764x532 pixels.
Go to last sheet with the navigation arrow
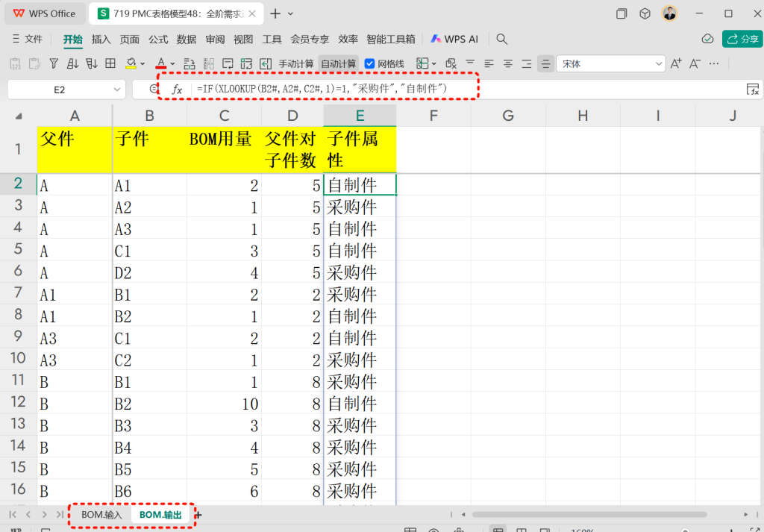(x=60, y=514)
